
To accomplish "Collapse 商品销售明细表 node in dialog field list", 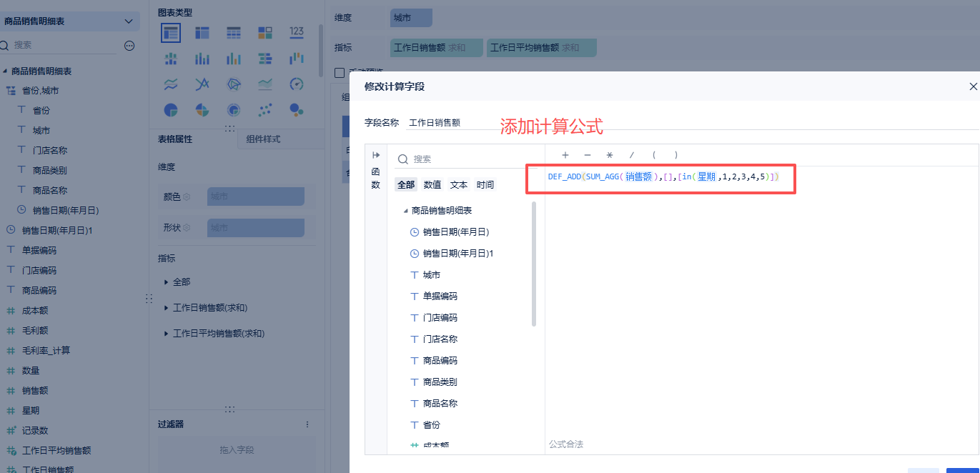I will (405, 211).
